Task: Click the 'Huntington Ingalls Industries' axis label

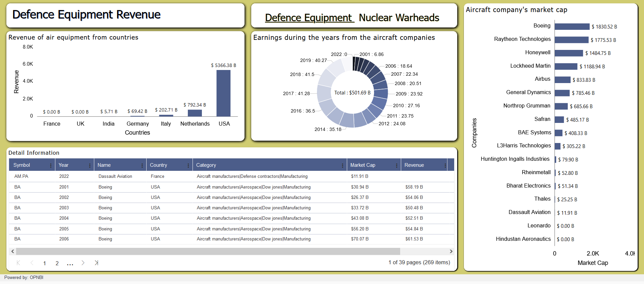Action: [x=515, y=159]
